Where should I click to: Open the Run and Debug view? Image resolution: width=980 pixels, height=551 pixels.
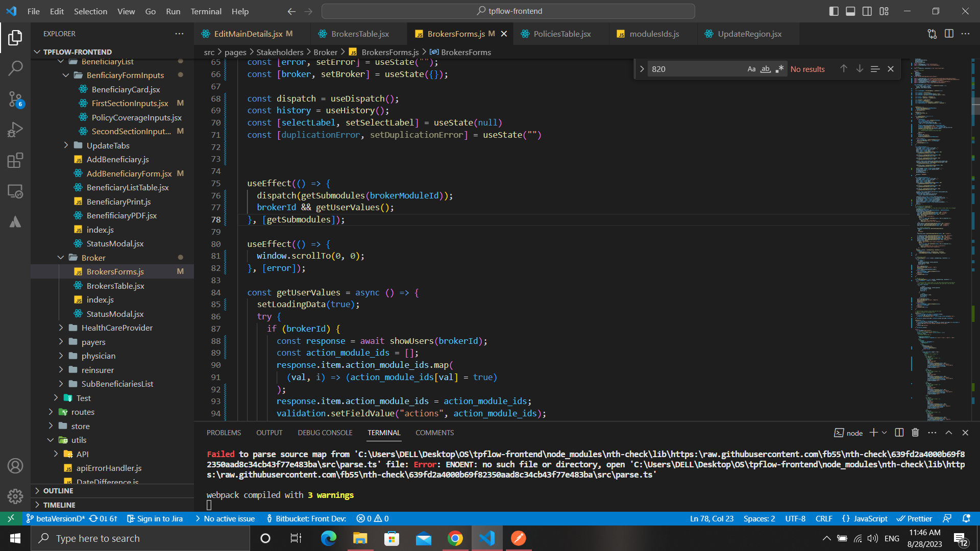click(x=15, y=130)
